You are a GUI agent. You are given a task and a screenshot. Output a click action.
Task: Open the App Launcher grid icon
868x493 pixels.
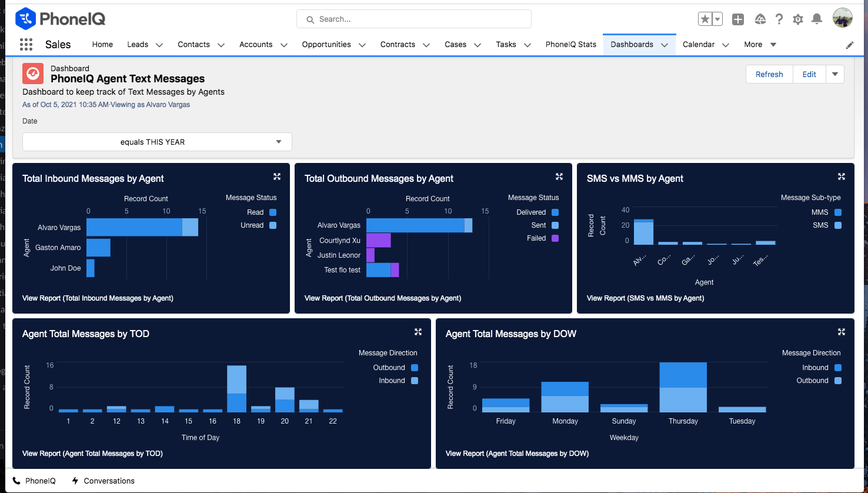click(26, 44)
